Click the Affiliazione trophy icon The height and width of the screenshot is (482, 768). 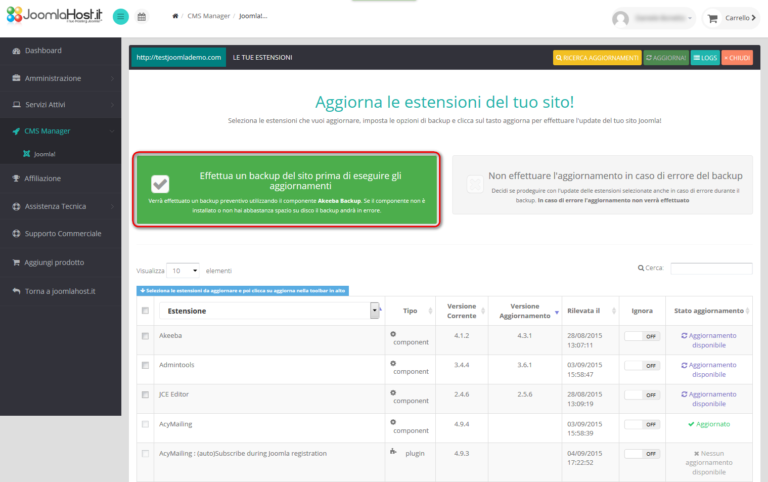coord(16,179)
